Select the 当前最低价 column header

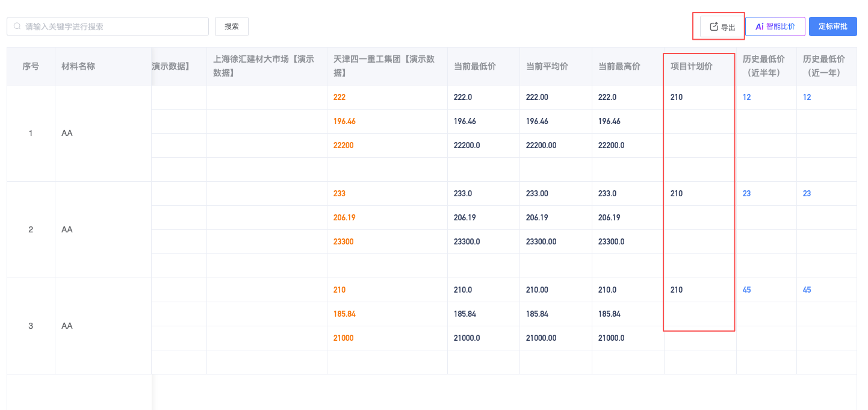(474, 66)
